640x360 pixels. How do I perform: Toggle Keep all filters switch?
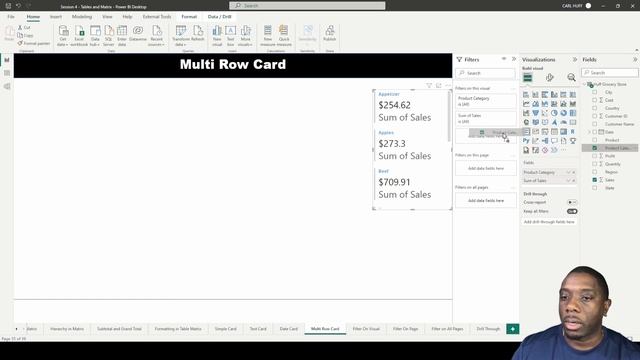(x=572, y=211)
